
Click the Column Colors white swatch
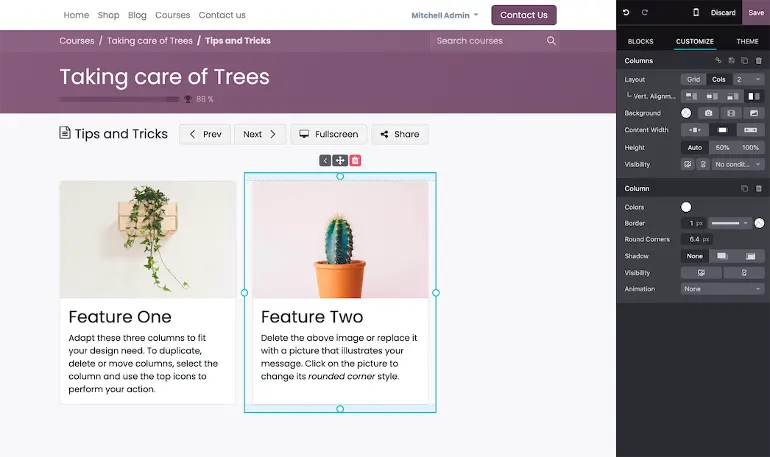pyautogui.click(x=686, y=207)
